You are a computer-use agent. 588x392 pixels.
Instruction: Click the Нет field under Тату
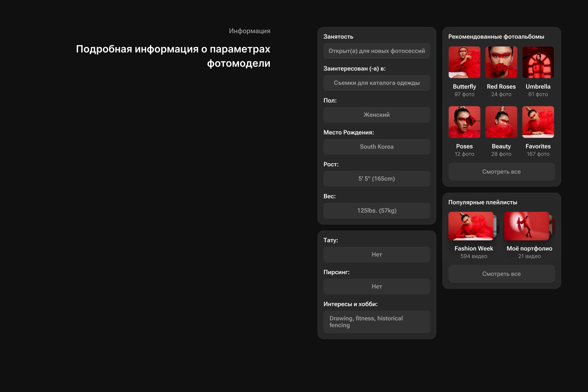[377, 255]
